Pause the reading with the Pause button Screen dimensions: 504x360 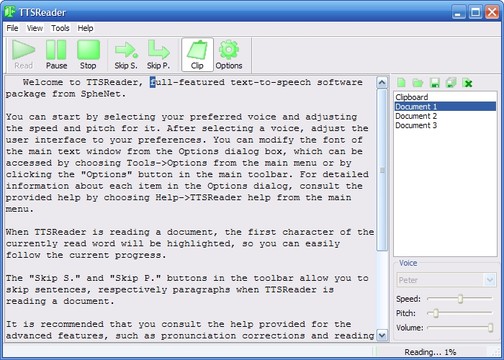pos(56,55)
